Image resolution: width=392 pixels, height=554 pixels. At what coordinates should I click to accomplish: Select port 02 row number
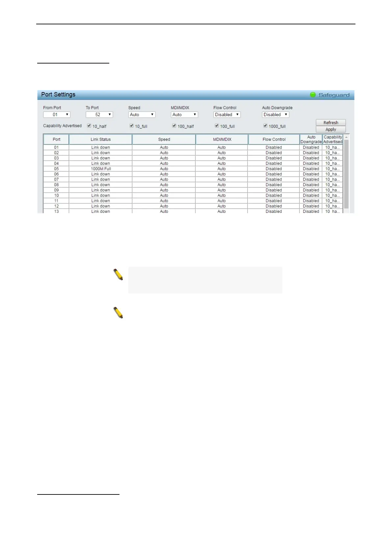(x=56, y=153)
